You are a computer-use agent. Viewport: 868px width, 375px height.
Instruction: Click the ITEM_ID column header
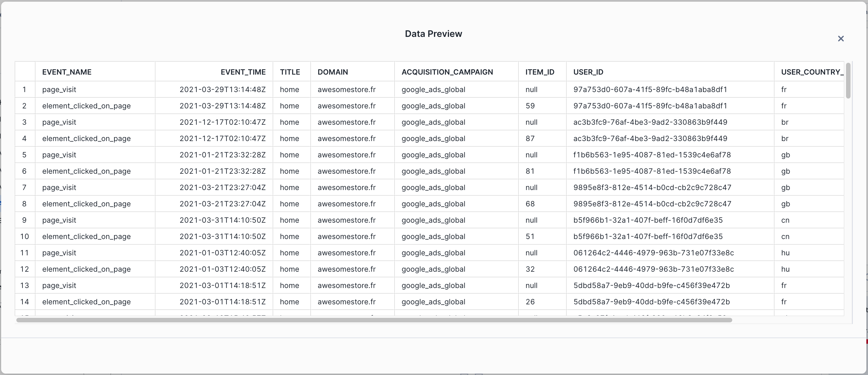539,72
